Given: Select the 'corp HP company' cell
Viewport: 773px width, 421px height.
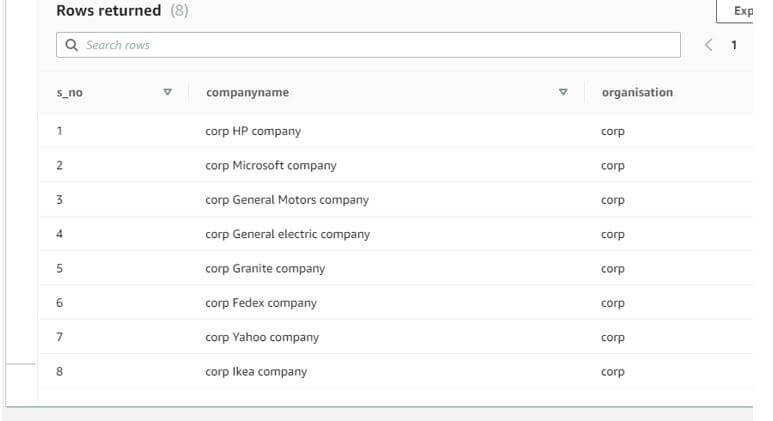Looking at the screenshot, I should coord(253,131).
